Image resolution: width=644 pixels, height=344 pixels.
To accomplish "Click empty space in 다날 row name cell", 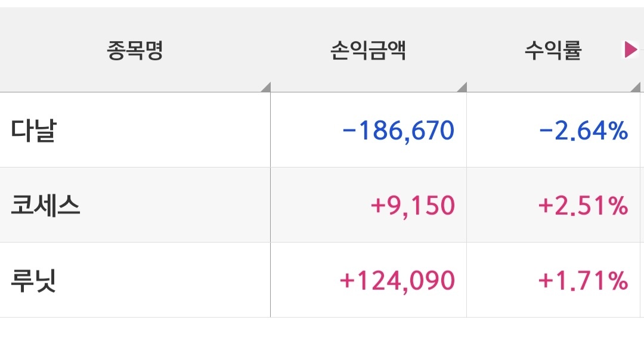I will coord(165,130).
